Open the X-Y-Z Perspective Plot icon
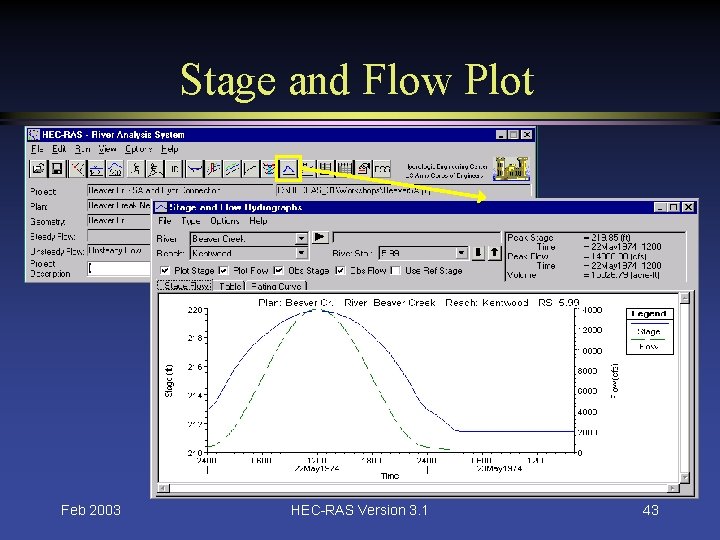Viewport: 720px width, 540px height. (x=269, y=169)
